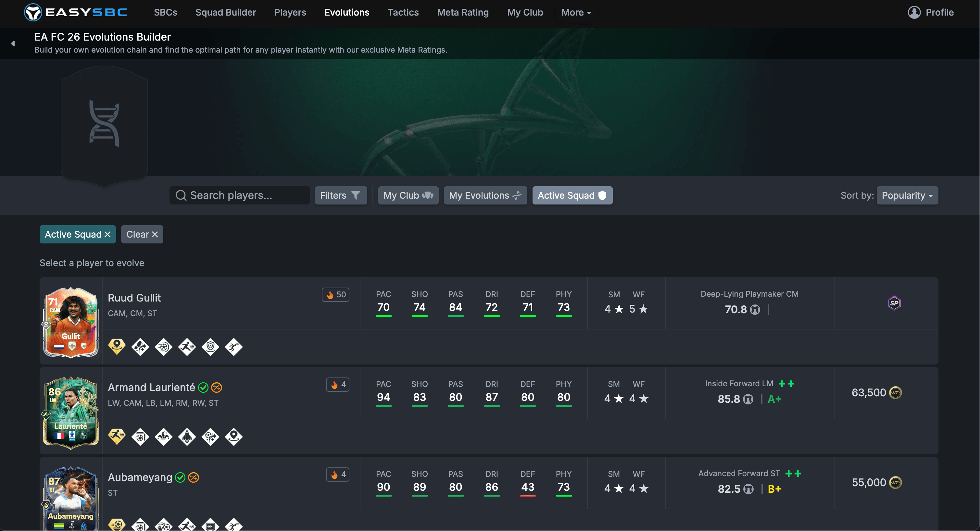Clear all applied filters
Screen dimensions: 980x531
coord(142,234)
